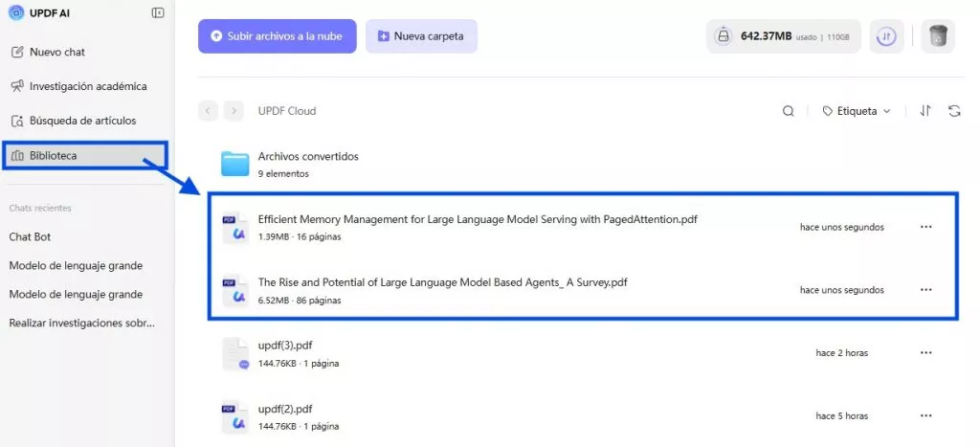The height and width of the screenshot is (447, 980).
Task: Navigate forward with right arrow
Action: 233,111
